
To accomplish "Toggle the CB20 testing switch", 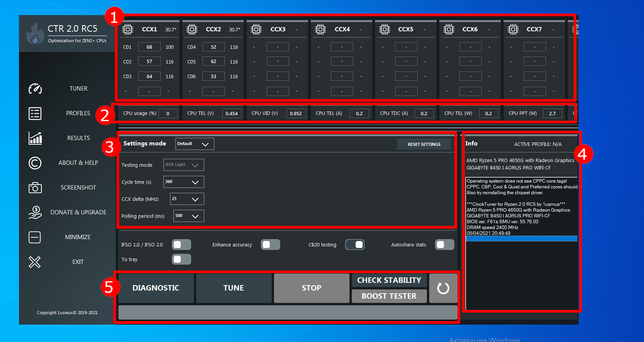I will click(355, 245).
